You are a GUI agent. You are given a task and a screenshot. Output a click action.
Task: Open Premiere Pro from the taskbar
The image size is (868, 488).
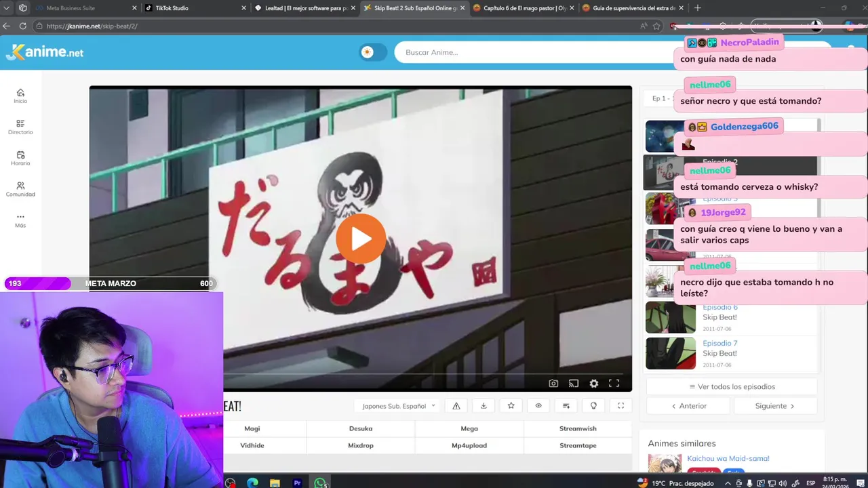tap(297, 483)
